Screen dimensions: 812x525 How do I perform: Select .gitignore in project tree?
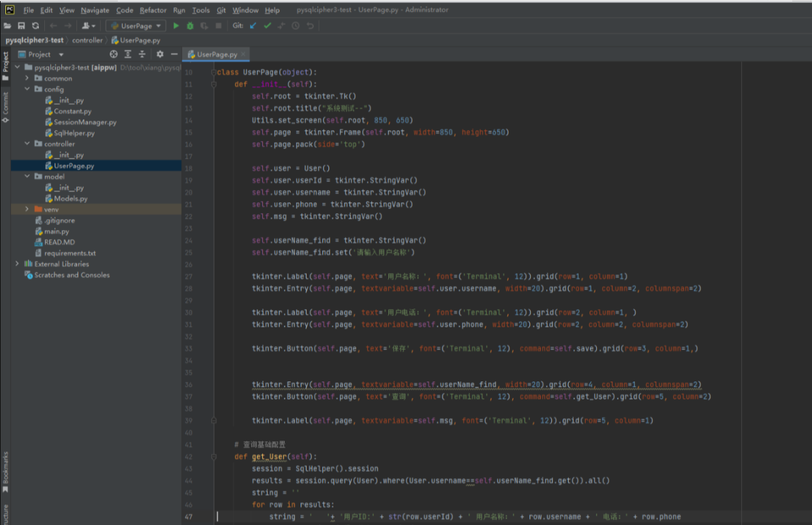[59, 221]
